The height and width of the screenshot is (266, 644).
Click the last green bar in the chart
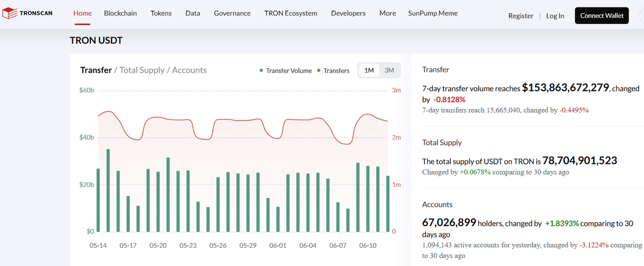[387, 204]
